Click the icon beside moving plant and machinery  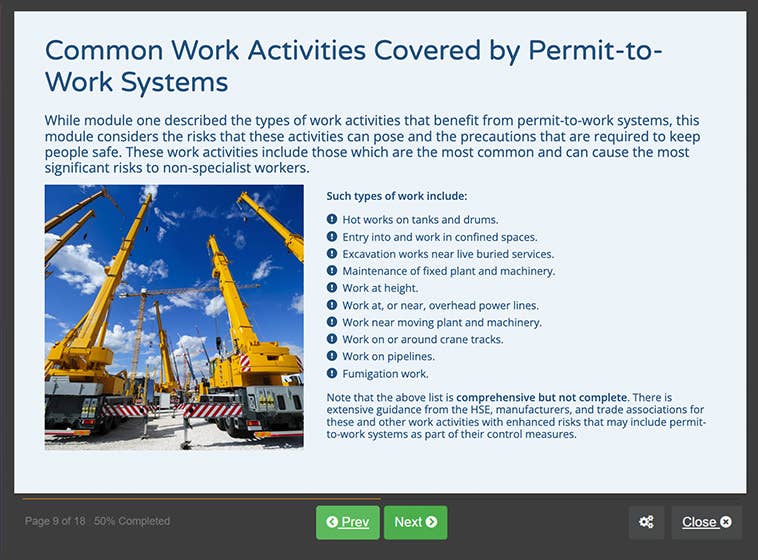pyautogui.click(x=332, y=323)
